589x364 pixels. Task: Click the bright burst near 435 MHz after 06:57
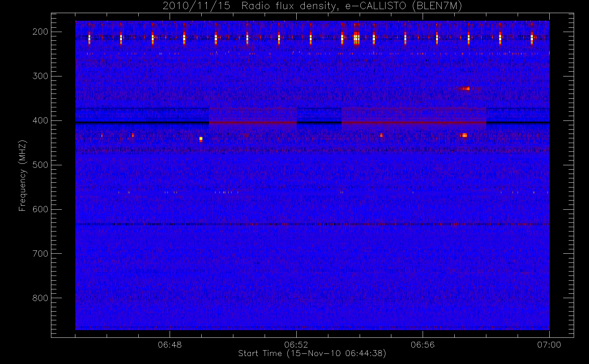464,135
